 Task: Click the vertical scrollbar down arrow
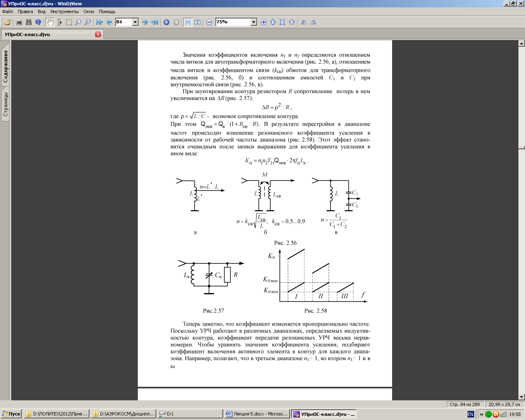[x=521, y=397]
